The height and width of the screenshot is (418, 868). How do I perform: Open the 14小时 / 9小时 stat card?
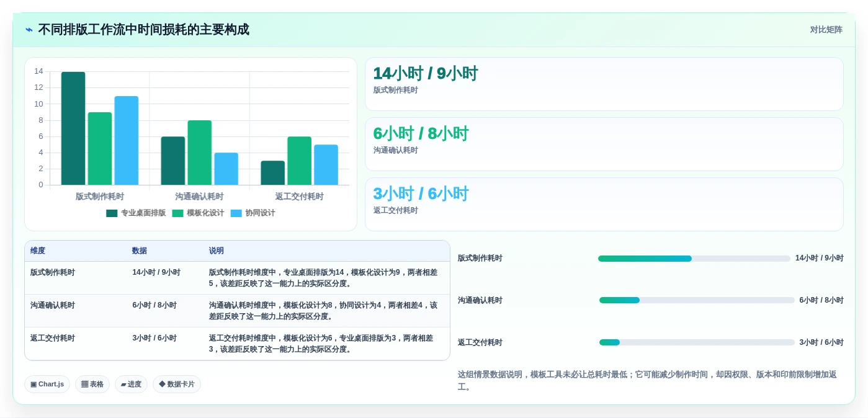604,84
